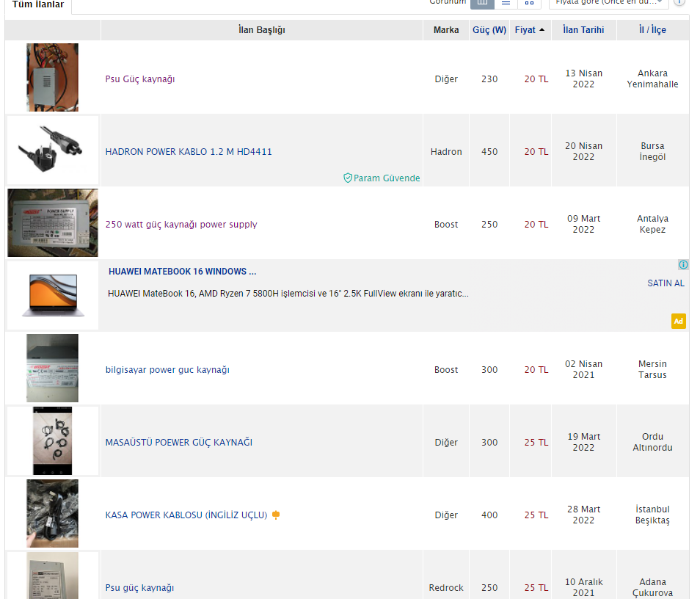The height and width of the screenshot is (599, 700).
Task: Click the ad info icon on Huawei ad
Action: click(683, 265)
